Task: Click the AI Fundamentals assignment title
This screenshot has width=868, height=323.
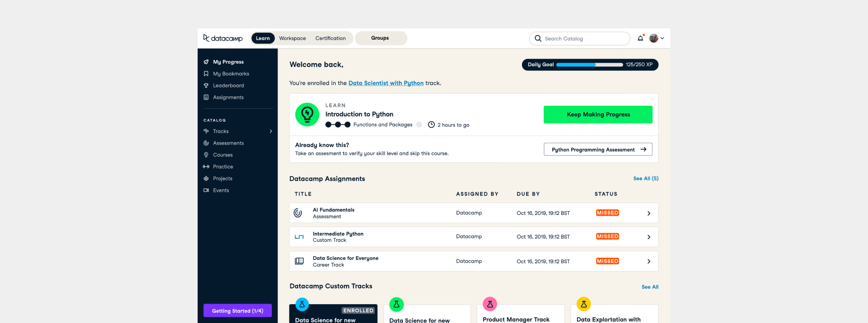Action: tap(333, 210)
